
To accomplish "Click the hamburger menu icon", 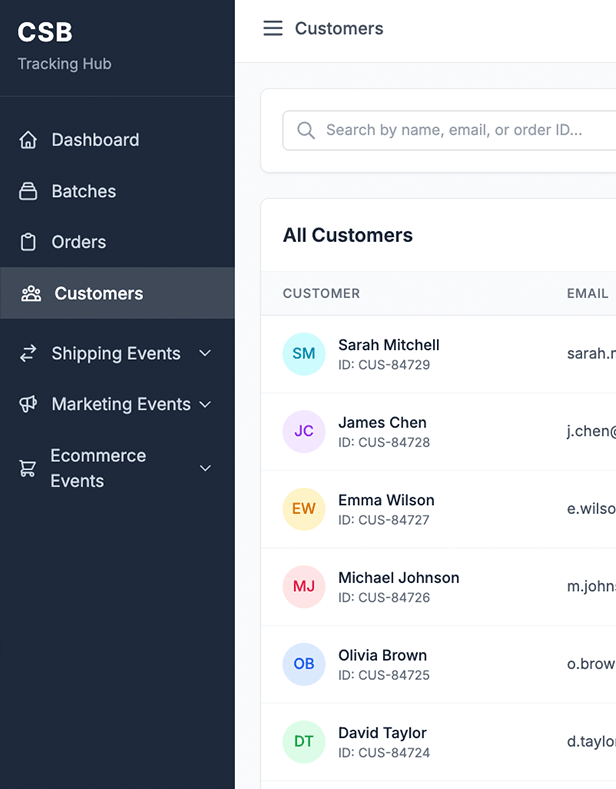I will (273, 28).
